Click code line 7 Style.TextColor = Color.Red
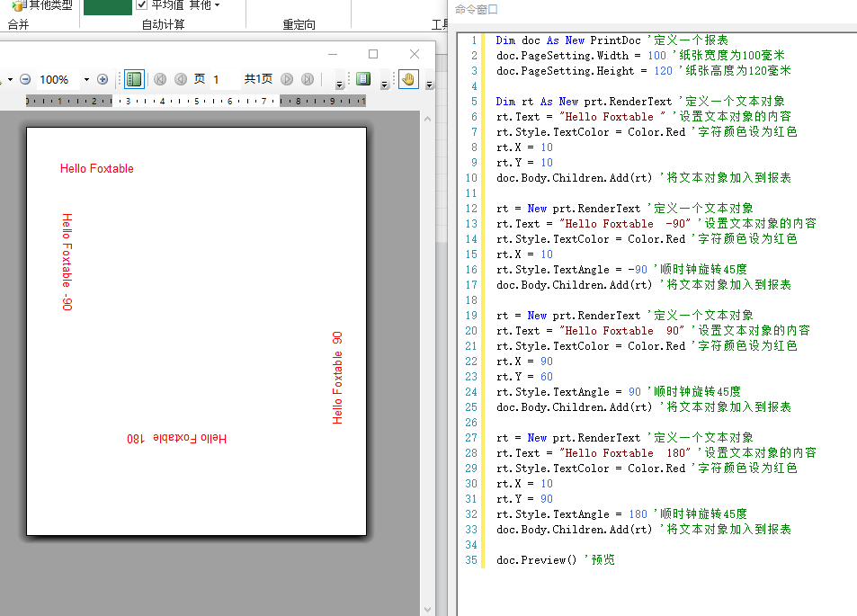The image size is (857, 616). pos(647,132)
